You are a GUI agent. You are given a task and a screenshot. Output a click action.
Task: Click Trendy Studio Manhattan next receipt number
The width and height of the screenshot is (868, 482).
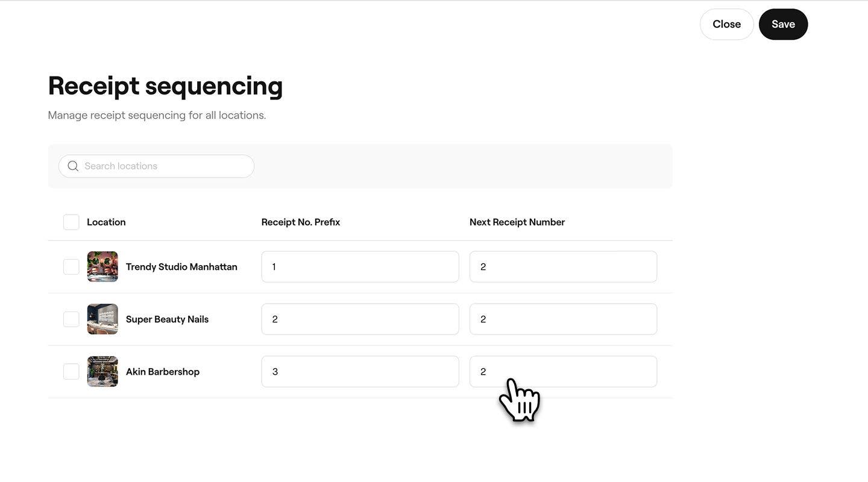[563, 267]
